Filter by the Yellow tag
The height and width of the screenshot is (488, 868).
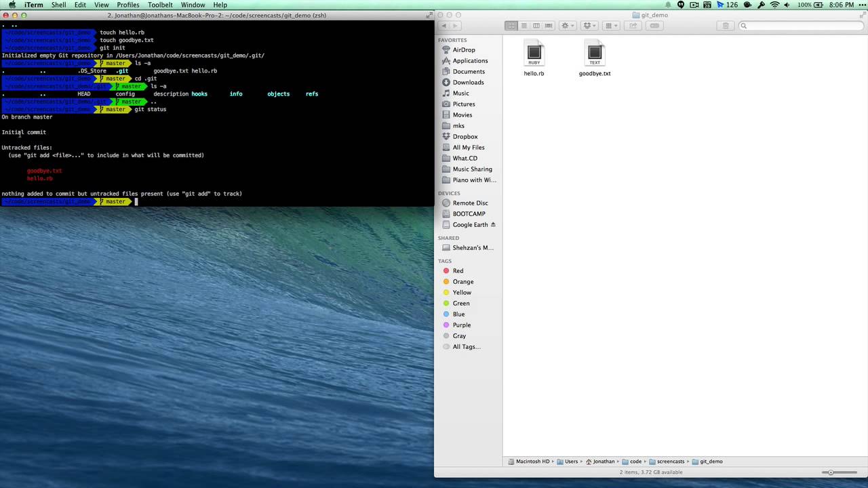point(462,292)
